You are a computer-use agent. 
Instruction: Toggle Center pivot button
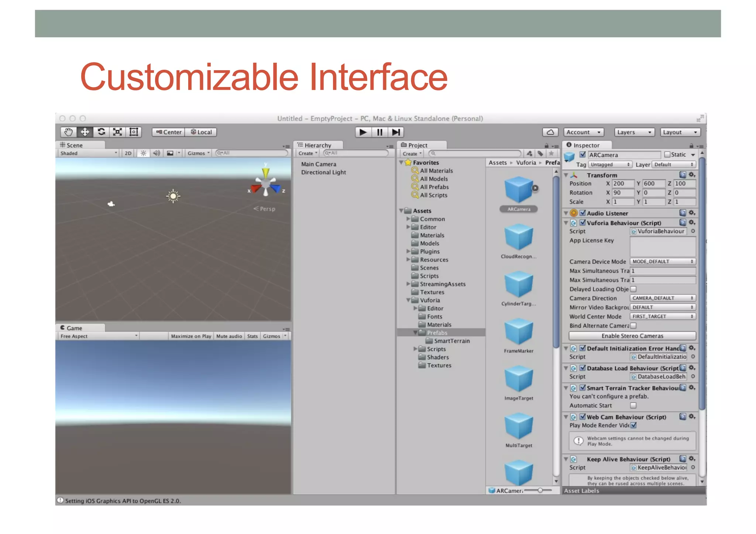click(x=168, y=132)
